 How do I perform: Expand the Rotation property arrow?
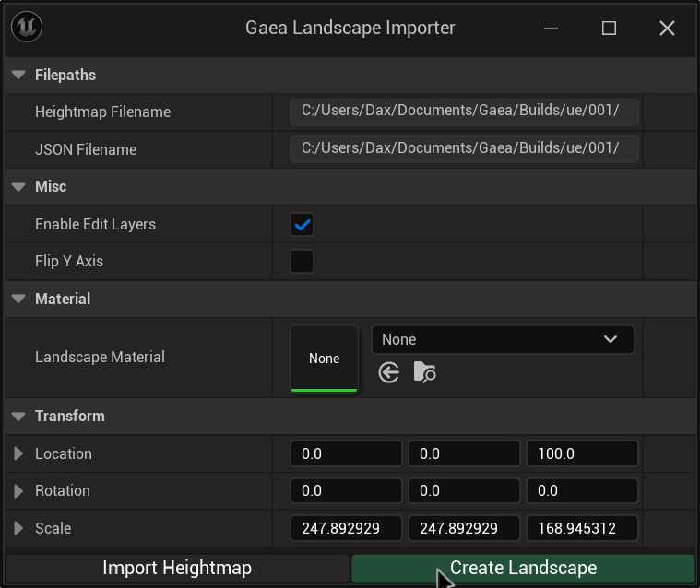click(18, 491)
